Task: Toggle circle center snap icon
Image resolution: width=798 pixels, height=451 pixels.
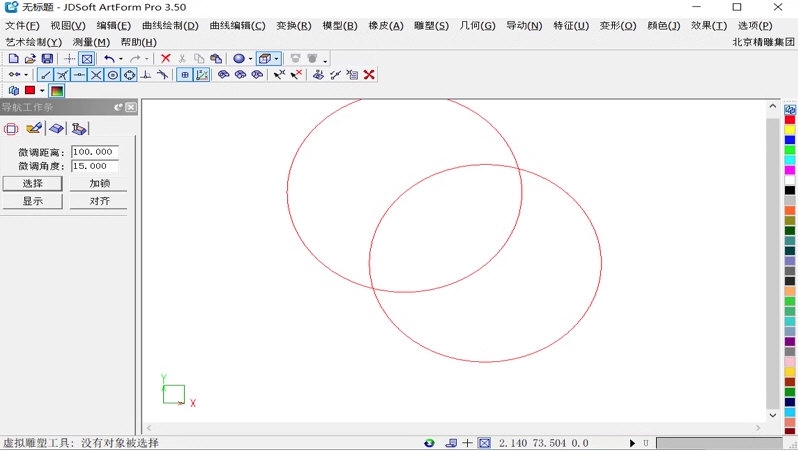Action: tap(112, 75)
